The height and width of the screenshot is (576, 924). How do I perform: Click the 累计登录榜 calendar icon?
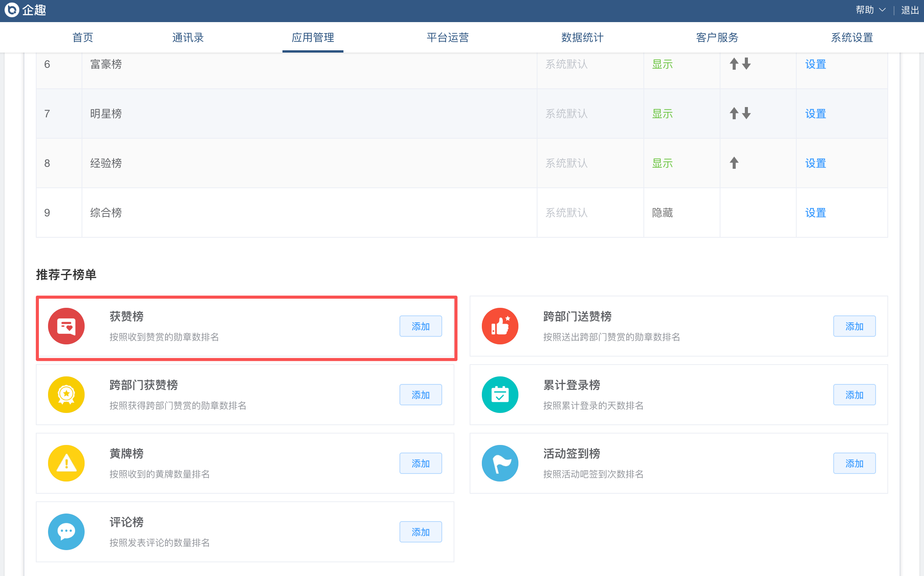coord(500,395)
